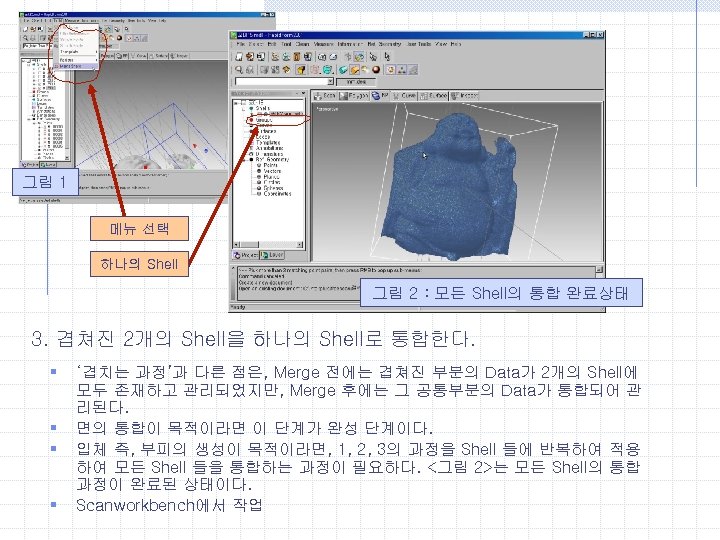The image size is (720, 540).
Task: Choose the highlighted Merge Shells item in the 그림 1 dropdown menu
Action: pyautogui.click(x=76, y=67)
